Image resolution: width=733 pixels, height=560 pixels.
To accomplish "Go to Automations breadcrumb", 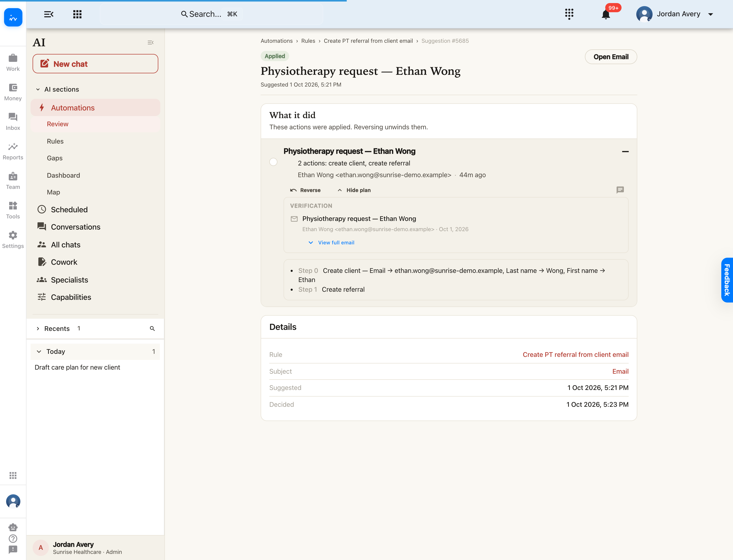I will [x=276, y=41].
